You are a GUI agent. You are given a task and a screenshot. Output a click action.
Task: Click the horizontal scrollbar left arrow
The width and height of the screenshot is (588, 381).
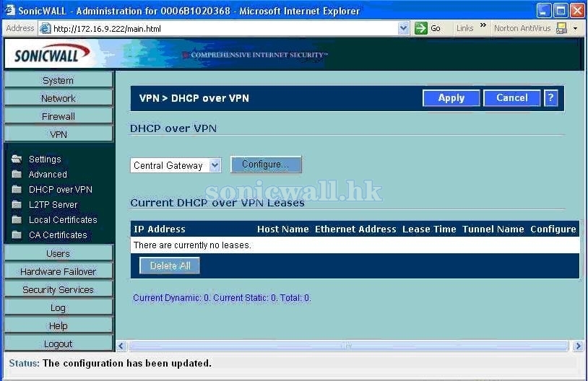121,346
